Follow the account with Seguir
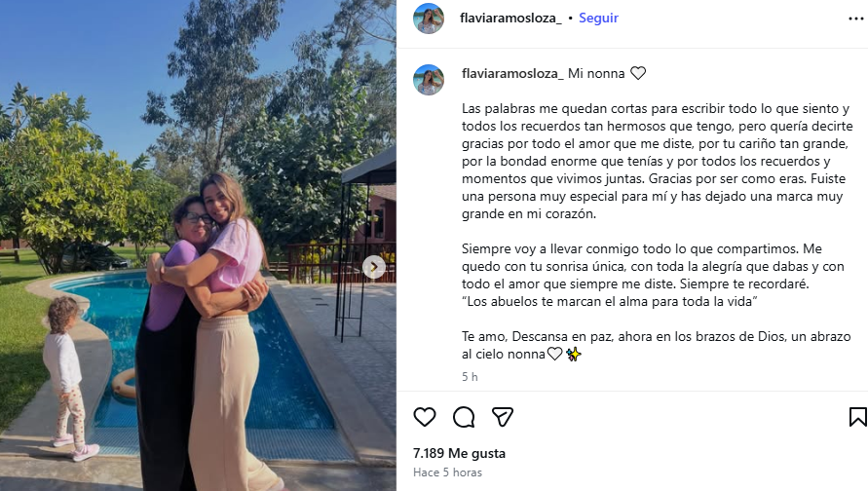868x491 pixels. point(598,19)
